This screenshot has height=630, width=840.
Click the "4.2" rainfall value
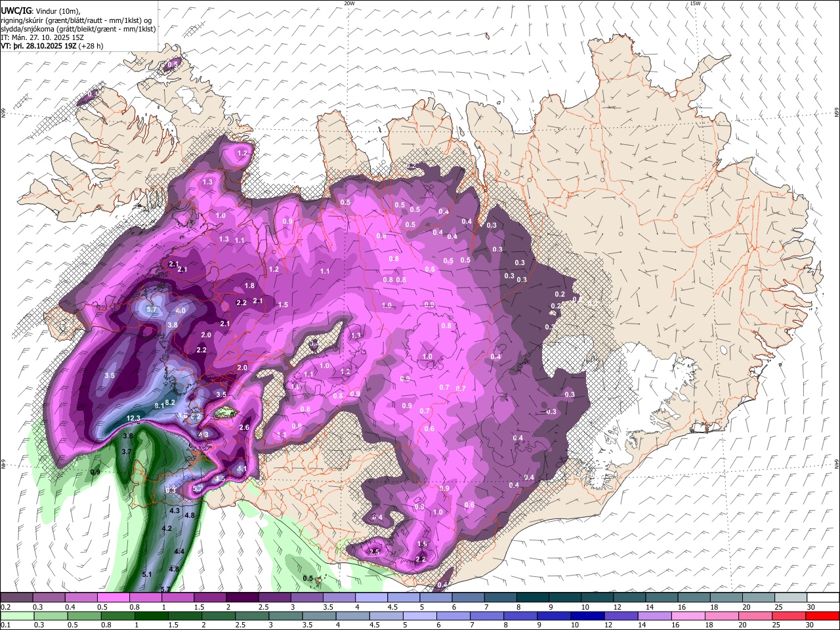pos(167,528)
